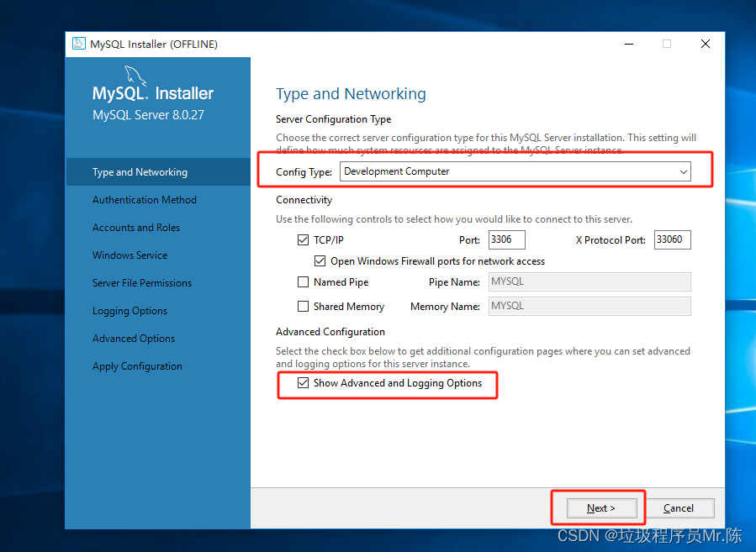
Task: Minimize the MySQL Installer window
Action: coord(629,44)
